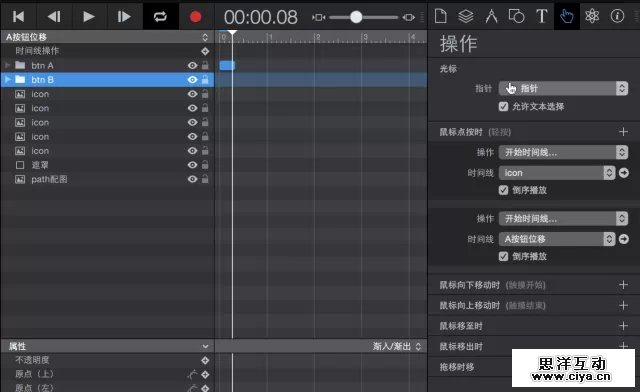Image resolution: width=640 pixels, height=392 pixels.
Task: Start recording with the red record button
Action: (196, 17)
